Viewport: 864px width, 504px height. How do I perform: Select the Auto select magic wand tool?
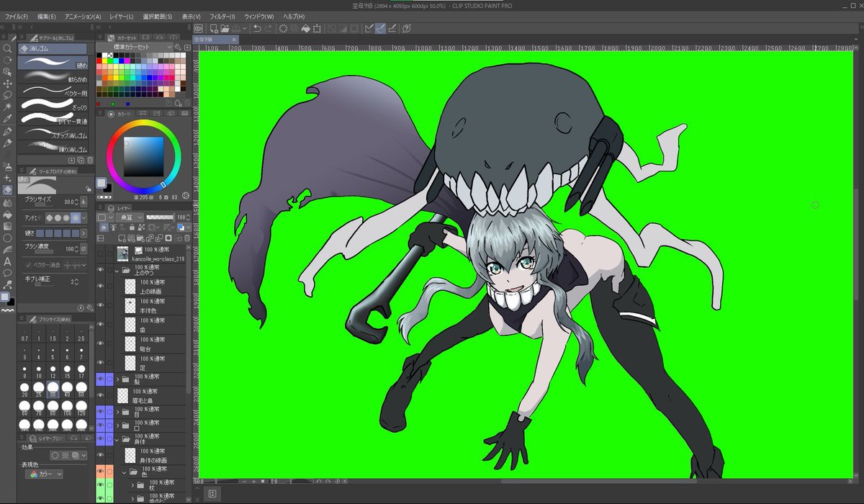(7, 107)
